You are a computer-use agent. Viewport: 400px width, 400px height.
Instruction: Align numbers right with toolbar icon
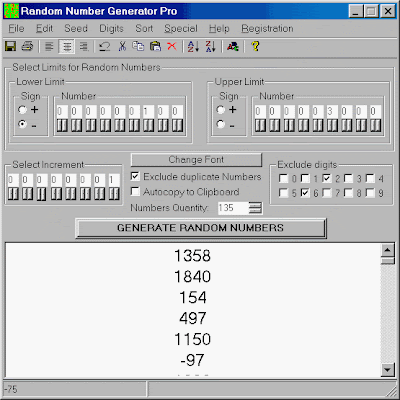point(84,46)
